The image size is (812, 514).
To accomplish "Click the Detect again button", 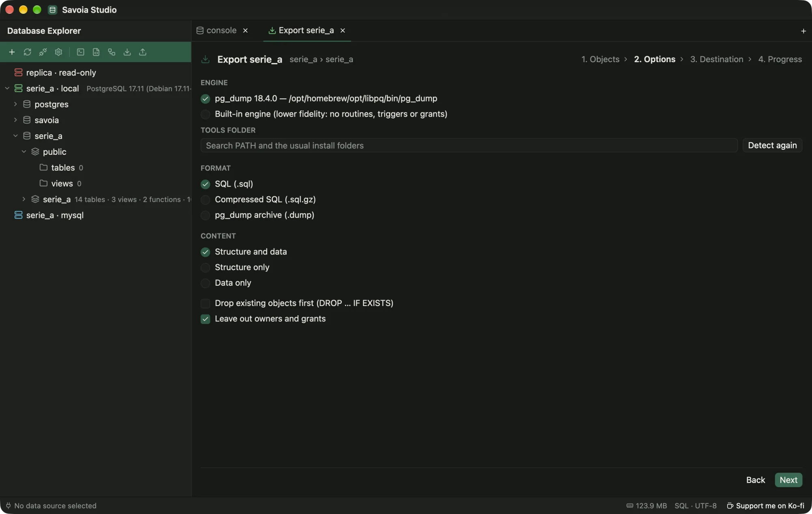I will click(x=772, y=145).
